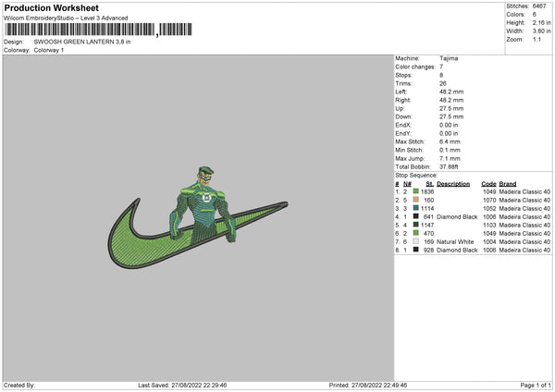The width and height of the screenshot is (555, 392).
Task: Click the 'Brand' column header
Action: pos(508,184)
